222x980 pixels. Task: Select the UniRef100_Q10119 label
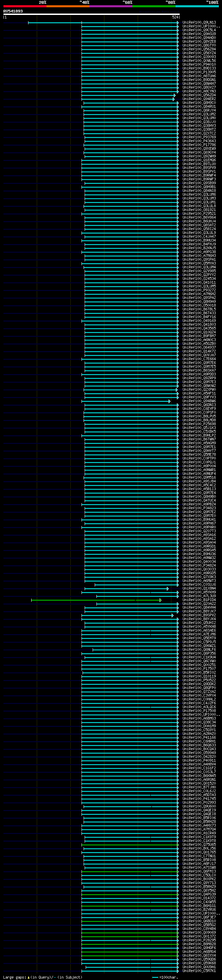tap(199, 676)
